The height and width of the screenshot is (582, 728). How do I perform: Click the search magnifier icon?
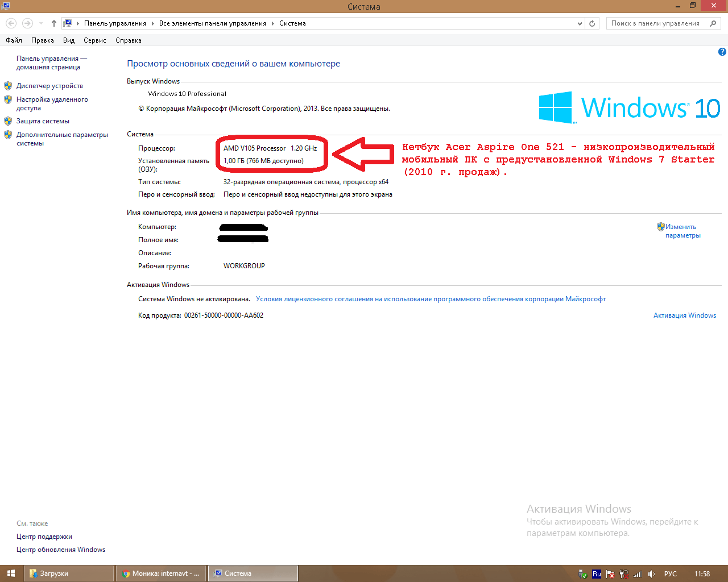tap(713, 23)
